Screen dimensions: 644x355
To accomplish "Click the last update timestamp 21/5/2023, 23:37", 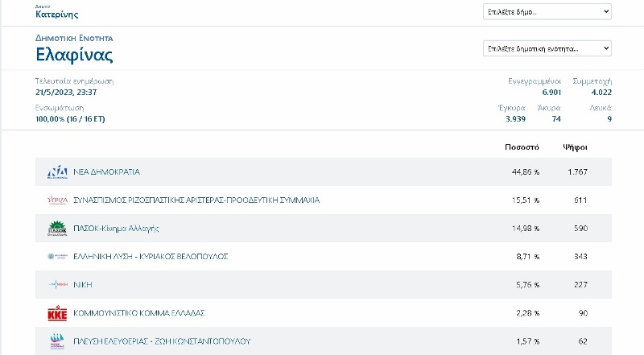I will (x=66, y=92).
